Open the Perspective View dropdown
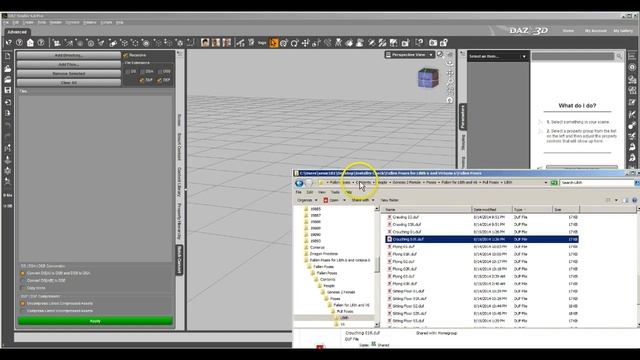The width and height of the screenshot is (640, 360). [409, 55]
